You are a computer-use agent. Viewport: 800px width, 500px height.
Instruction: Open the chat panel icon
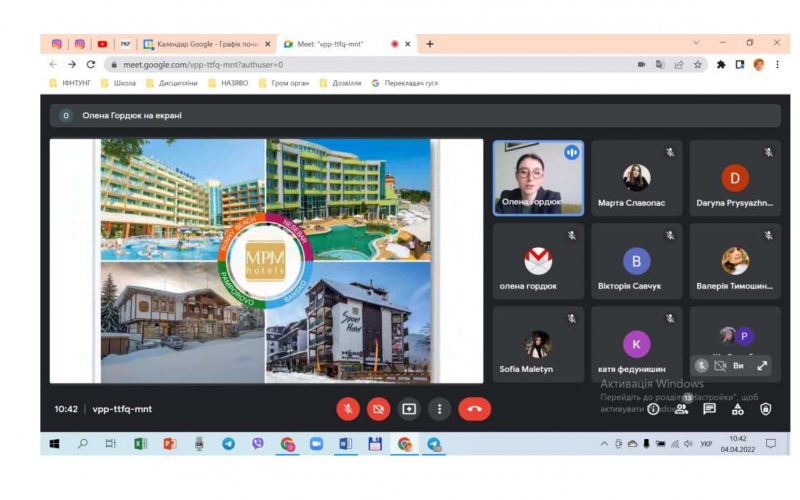(x=710, y=409)
